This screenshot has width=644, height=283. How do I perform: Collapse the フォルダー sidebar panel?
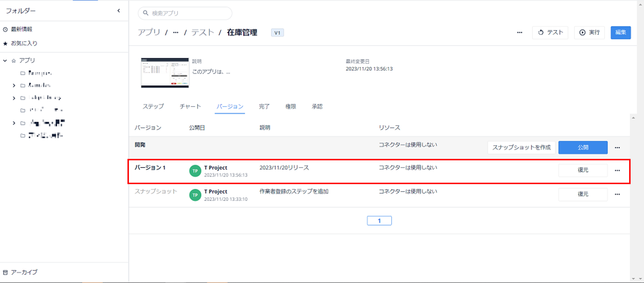(119, 11)
